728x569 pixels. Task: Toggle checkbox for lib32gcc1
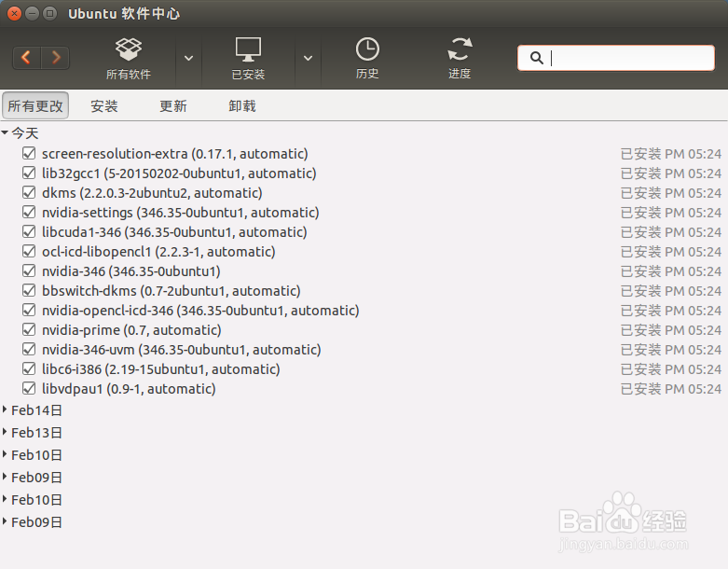point(29,173)
